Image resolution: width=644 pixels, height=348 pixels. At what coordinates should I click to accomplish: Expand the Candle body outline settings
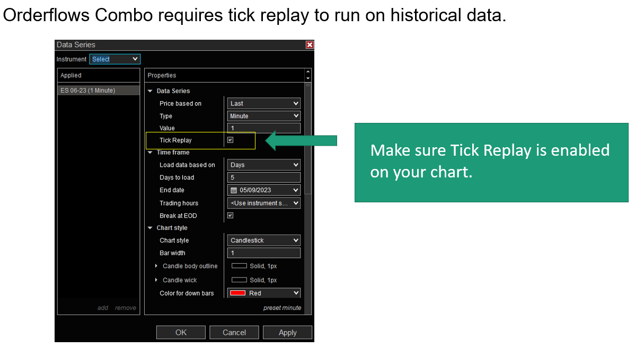click(156, 266)
